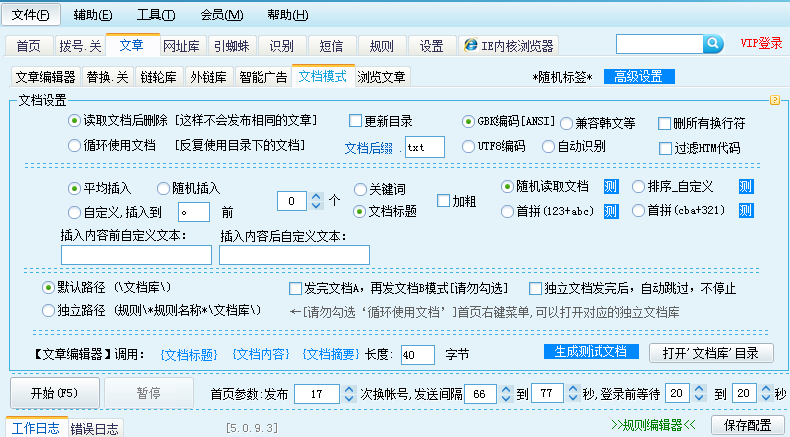Switch to the 引蜘蛛 tab
The width and height of the screenshot is (790, 437).
coord(231,46)
